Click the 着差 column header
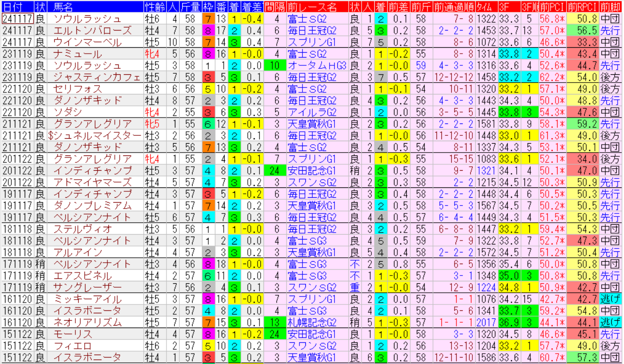Image resolution: width=624 pixels, height=364 pixels. (252, 7)
